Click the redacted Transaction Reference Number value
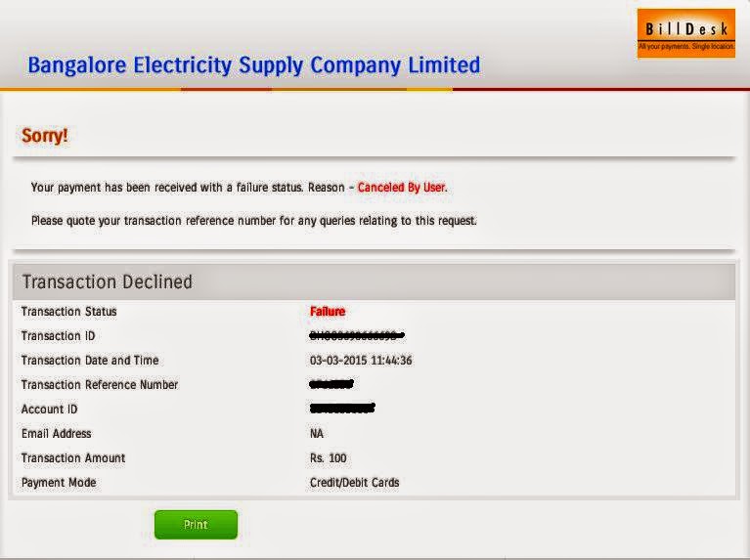 331,385
